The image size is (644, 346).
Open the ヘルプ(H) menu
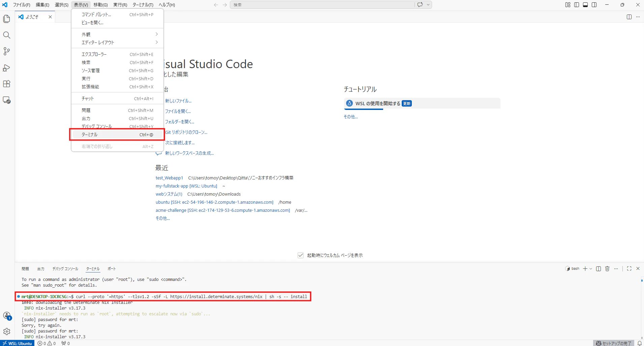167,5
